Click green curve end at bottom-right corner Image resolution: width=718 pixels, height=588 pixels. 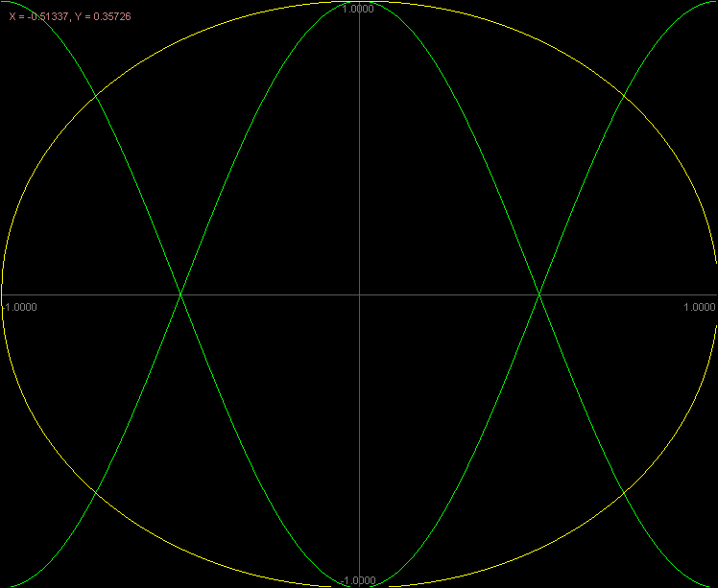pyautogui.click(x=713, y=585)
